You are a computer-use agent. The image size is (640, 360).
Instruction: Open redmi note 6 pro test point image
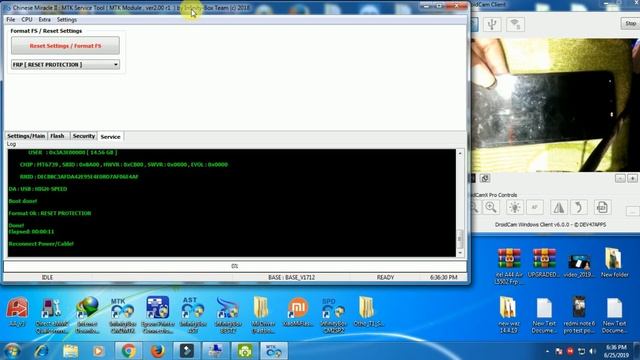pos(579,315)
